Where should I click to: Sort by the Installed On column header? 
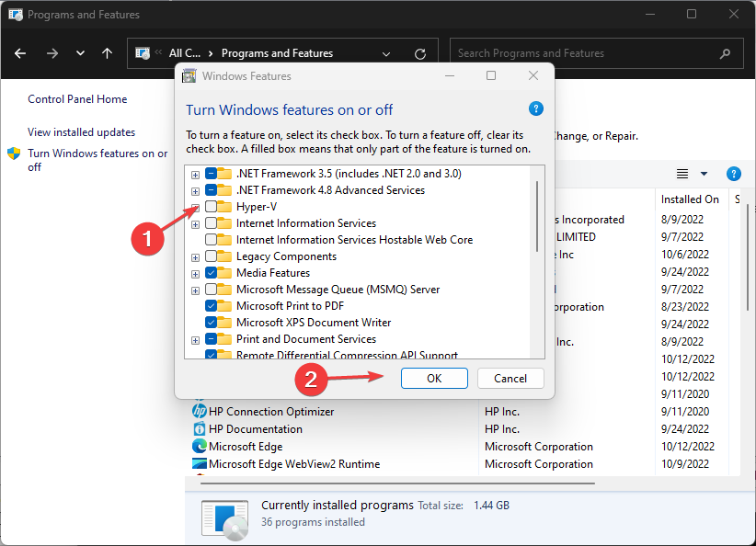coord(691,199)
